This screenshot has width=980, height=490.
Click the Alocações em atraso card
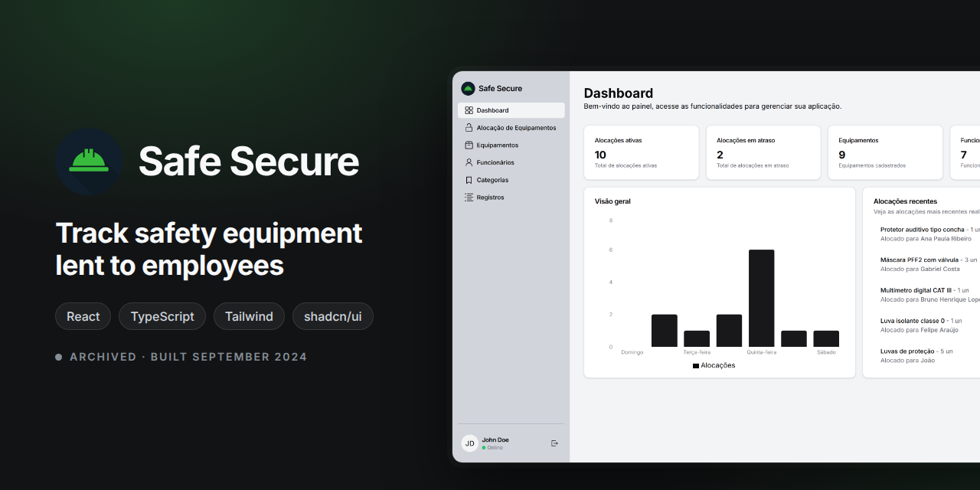tap(763, 152)
